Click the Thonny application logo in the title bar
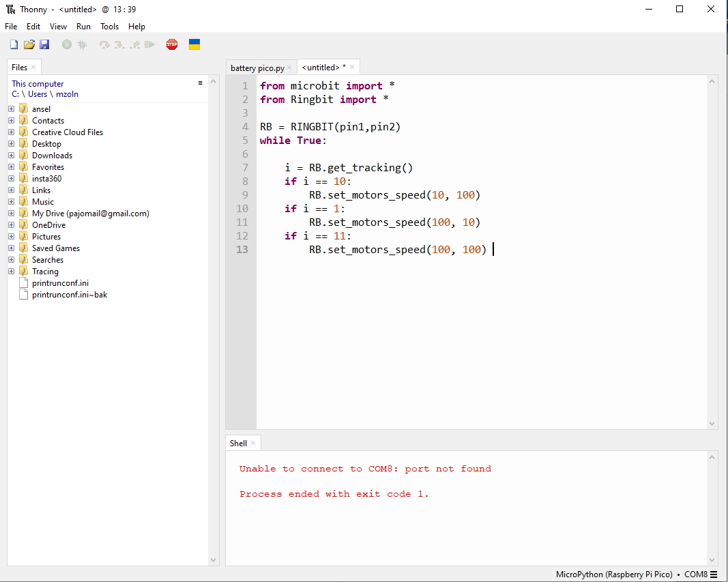 tap(10, 10)
